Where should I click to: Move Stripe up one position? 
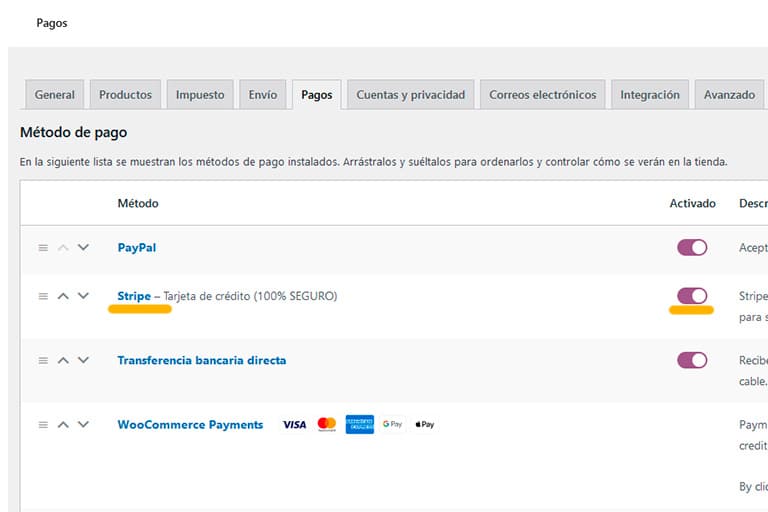(63, 296)
